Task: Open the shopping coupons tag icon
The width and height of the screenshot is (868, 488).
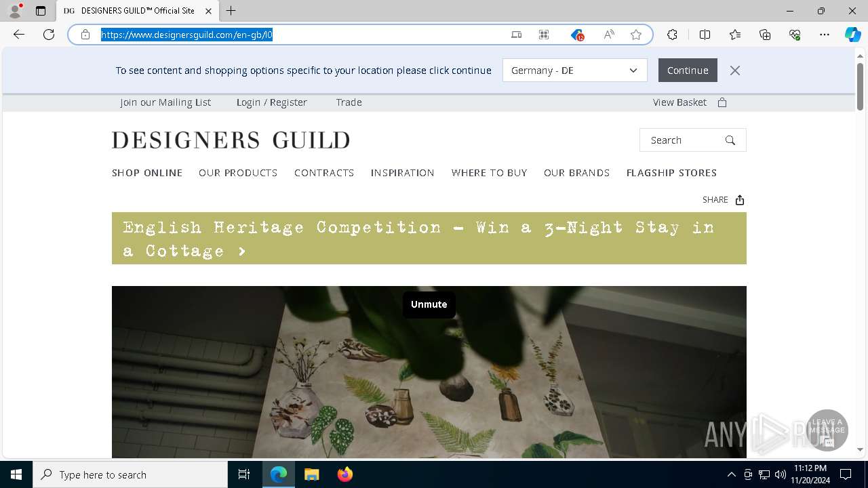Action: (577, 35)
